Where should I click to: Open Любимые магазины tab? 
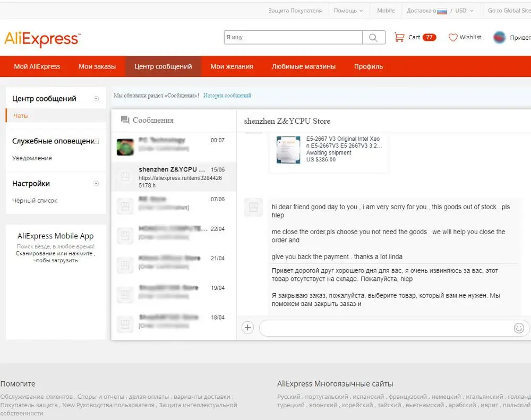tap(304, 66)
